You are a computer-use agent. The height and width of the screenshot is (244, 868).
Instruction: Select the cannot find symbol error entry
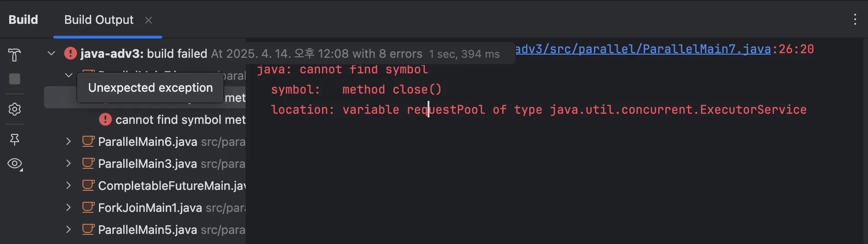coord(181,120)
